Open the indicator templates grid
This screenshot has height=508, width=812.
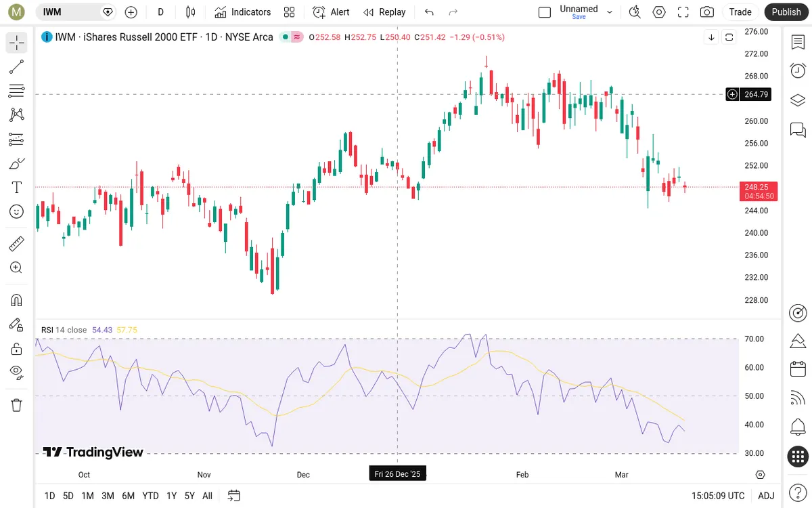pyautogui.click(x=290, y=12)
